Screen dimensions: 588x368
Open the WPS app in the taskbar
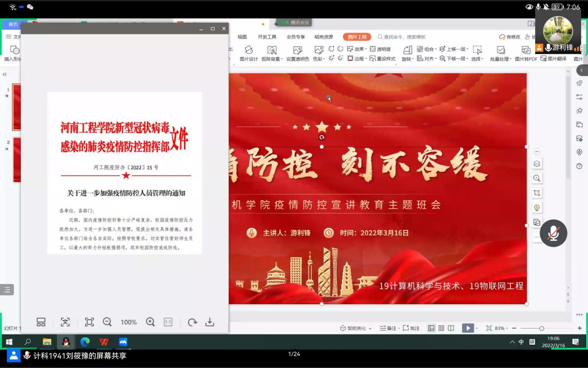[104, 342]
